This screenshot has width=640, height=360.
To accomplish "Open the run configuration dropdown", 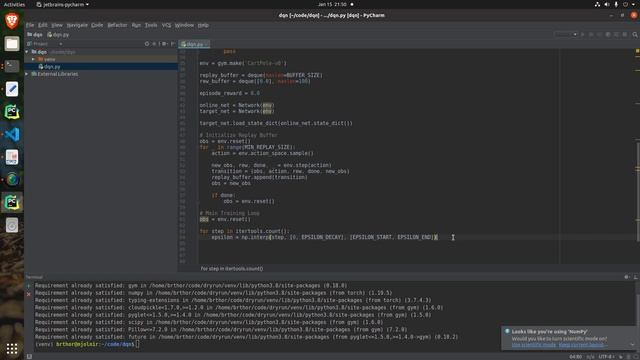I will pyautogui.click(x=566, y=35).
